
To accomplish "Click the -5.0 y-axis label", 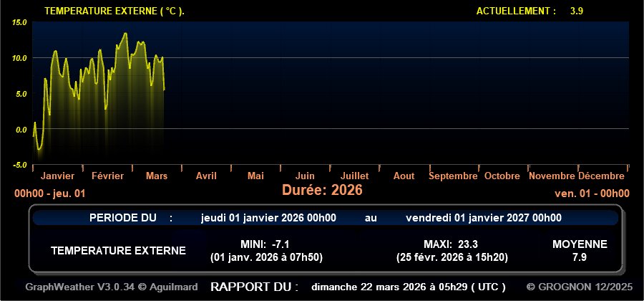I will tap(19, 166).
